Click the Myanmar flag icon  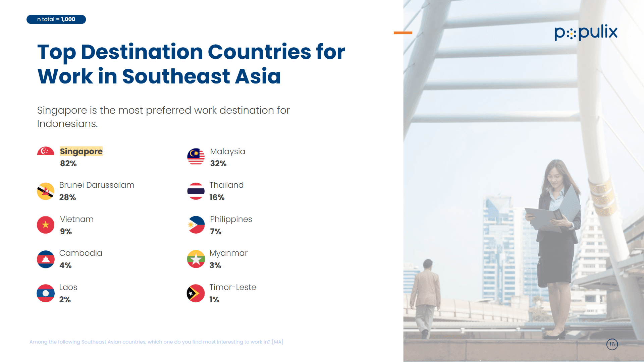click(x=196, y=259)
